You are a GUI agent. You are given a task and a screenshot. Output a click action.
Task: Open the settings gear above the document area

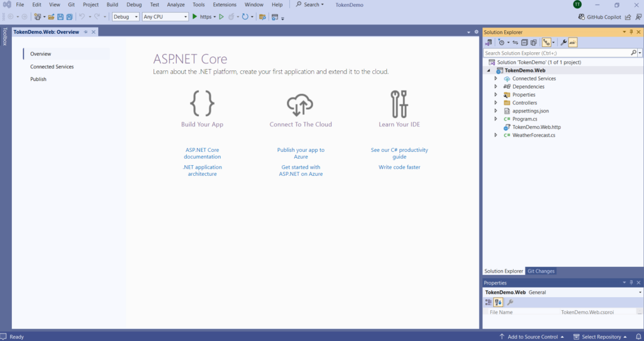tap(477, 31)
